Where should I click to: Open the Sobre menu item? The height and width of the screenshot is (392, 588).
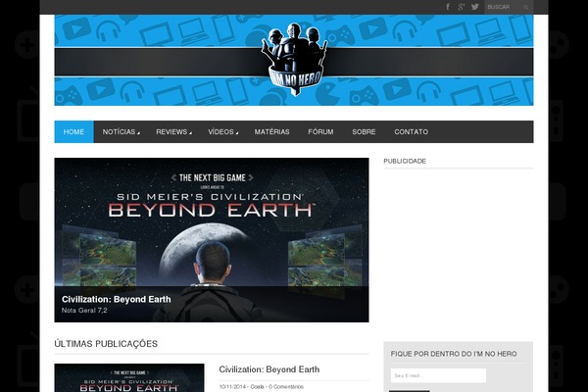click(x=364, y=131)
